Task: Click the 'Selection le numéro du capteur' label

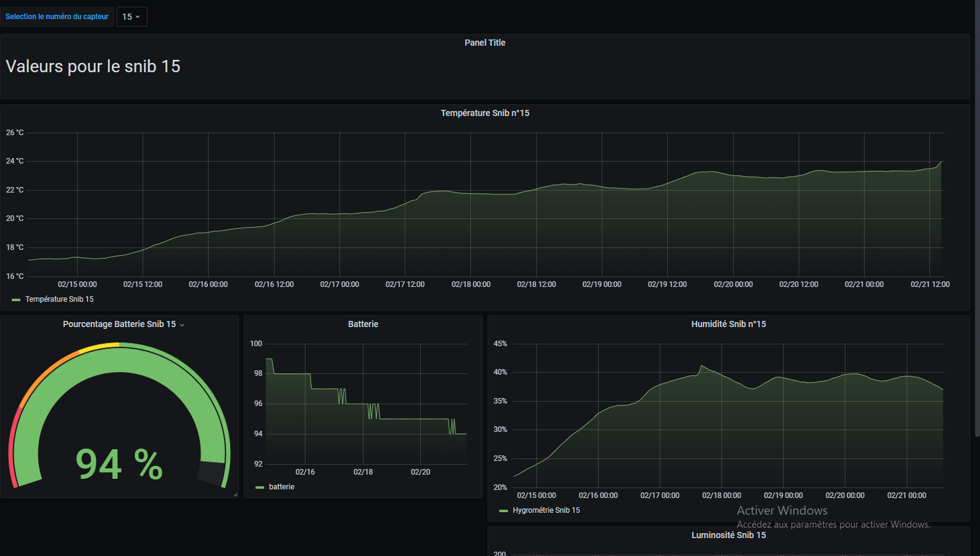Action: (x=57, y=17)
